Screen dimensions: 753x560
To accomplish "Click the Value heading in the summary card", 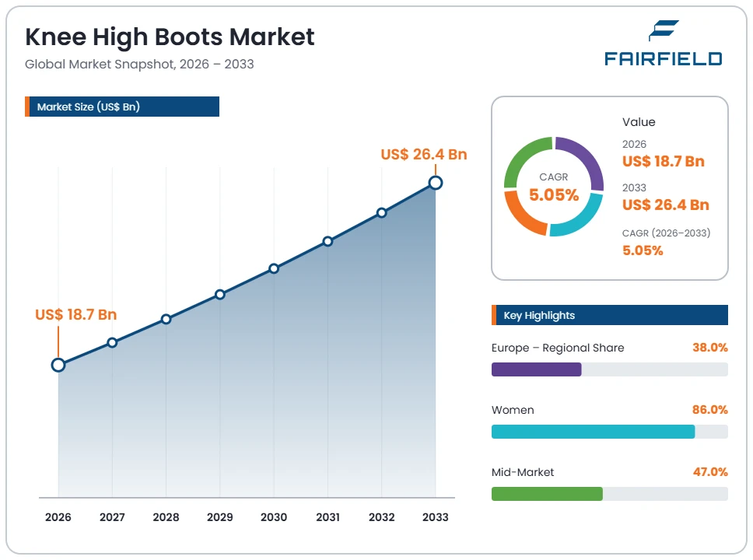I will [639, 122].
